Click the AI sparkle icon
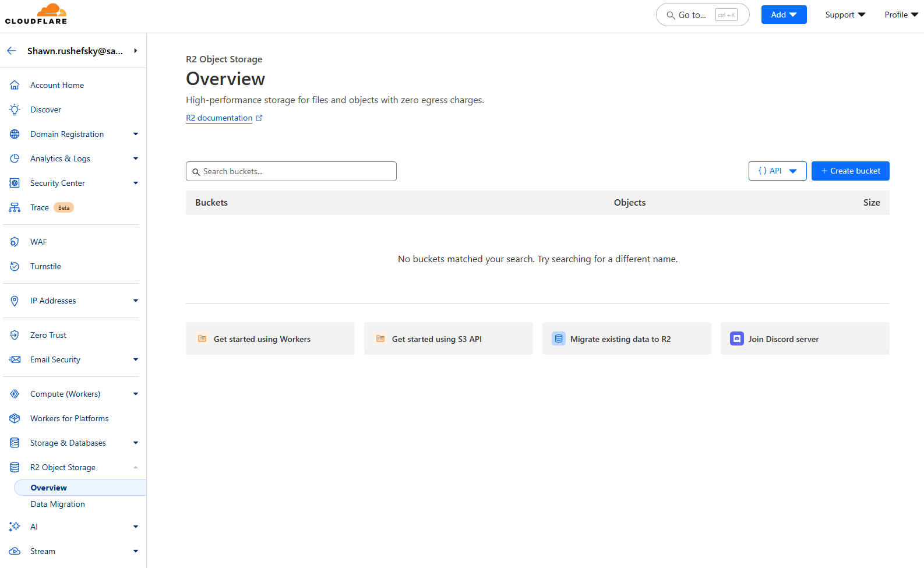The height and width of the screenshot is (568, 924). pos(15,527)
